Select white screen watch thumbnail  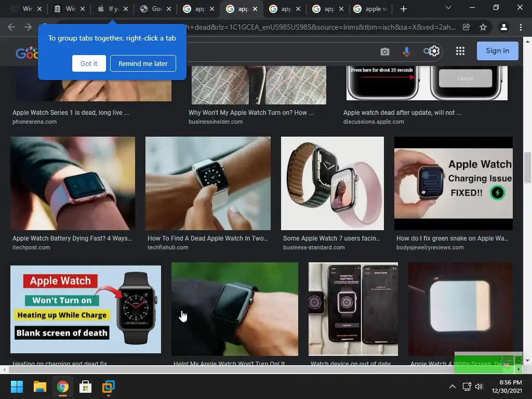460,309
